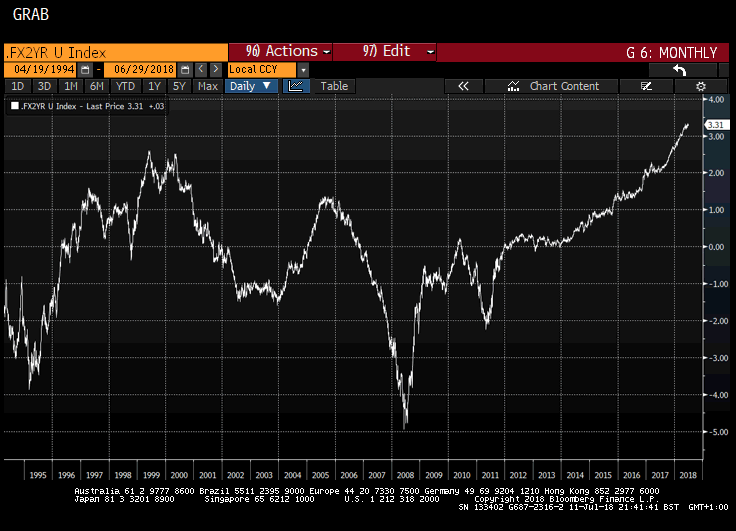Open the Daily periodicity dropdown
Screen dimensions: 736x531
(251, 86)
